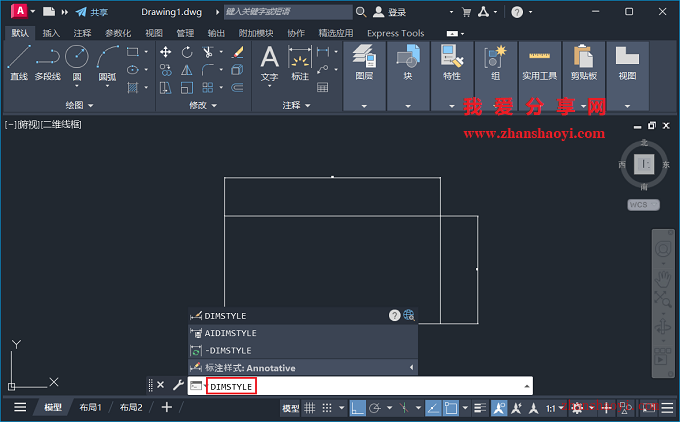This screenshot has height=422, width=680.
Task: Add a new layout with plus button
Action: (167, 407)
